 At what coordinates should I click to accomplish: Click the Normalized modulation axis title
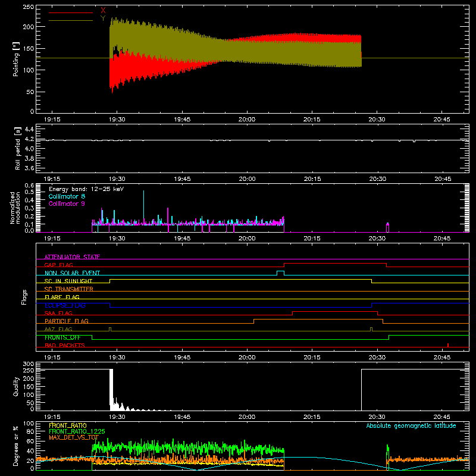pos(15,208)
